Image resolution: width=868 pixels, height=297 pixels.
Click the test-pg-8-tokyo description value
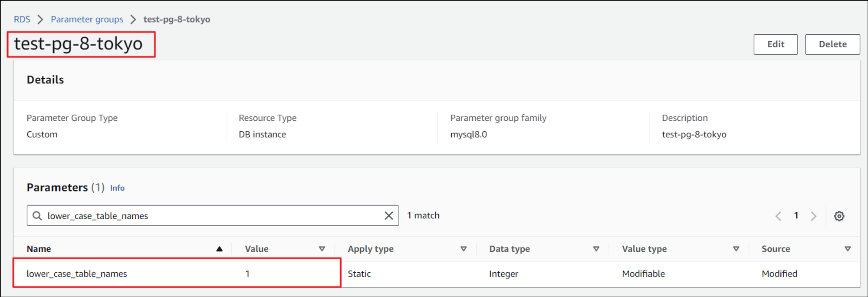(694, 135)
